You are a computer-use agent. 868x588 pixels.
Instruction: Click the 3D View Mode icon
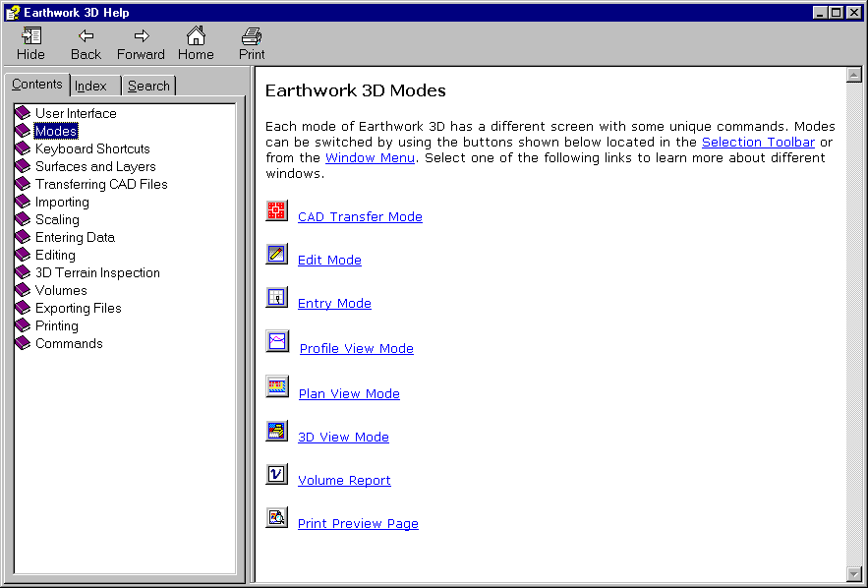tap(276, 432)
